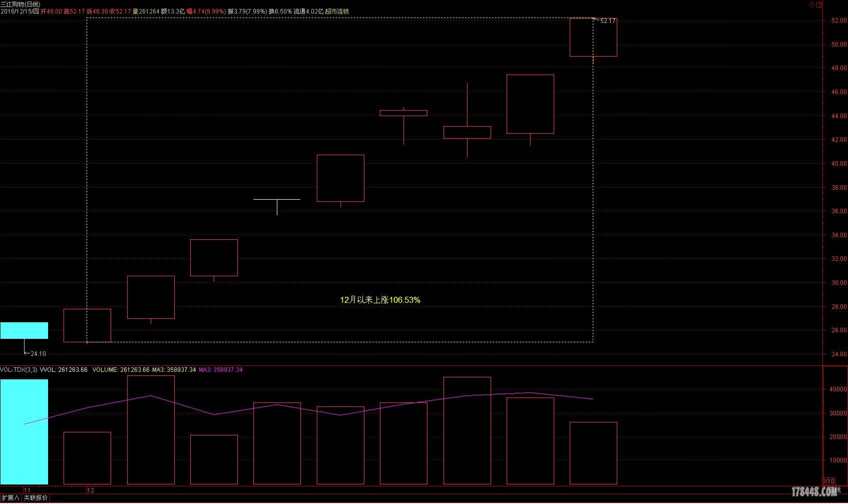Click the 收52.17 close value
The width and height of the screenshot is (848, 504).
tap(120, 11)
